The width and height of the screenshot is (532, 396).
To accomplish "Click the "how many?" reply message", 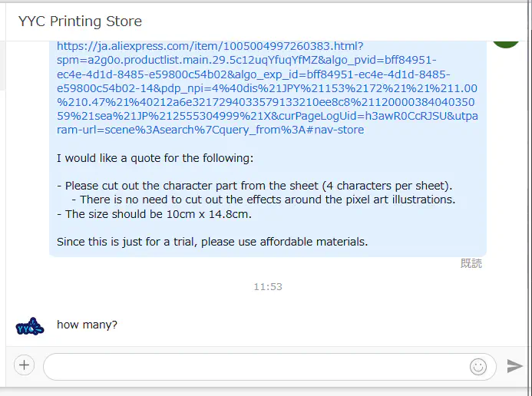I will (x=87, y=325).
